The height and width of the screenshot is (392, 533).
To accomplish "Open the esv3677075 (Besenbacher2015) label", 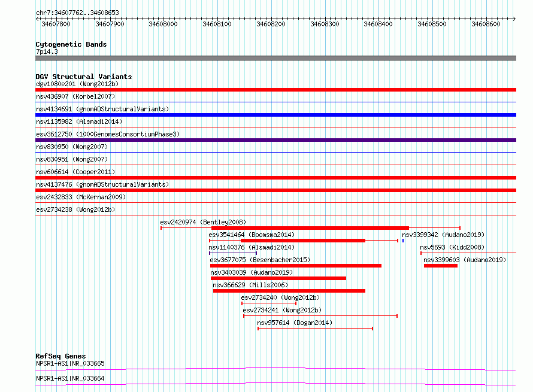I will (x=260, y=260).
